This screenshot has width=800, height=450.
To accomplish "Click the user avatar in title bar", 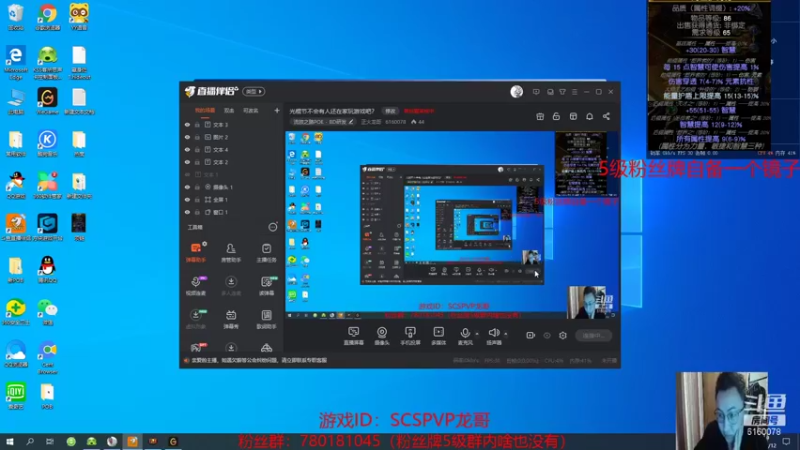I will tap(516, 92).
